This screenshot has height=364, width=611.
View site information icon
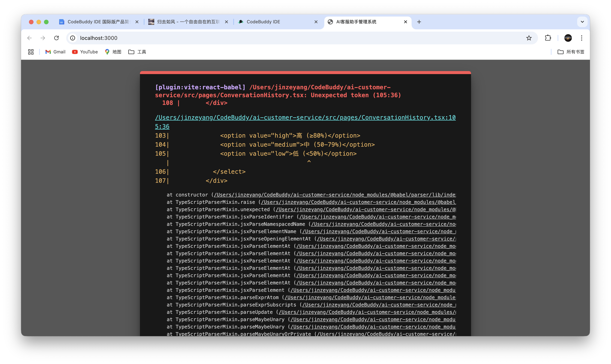pyautogui.click(x=73, y=38)
